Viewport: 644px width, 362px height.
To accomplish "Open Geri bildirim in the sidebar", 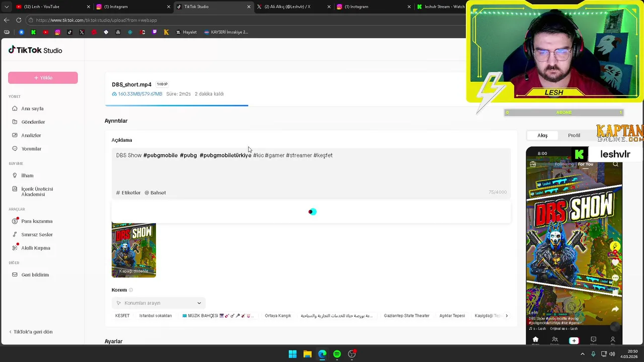I will pos(35,275).
